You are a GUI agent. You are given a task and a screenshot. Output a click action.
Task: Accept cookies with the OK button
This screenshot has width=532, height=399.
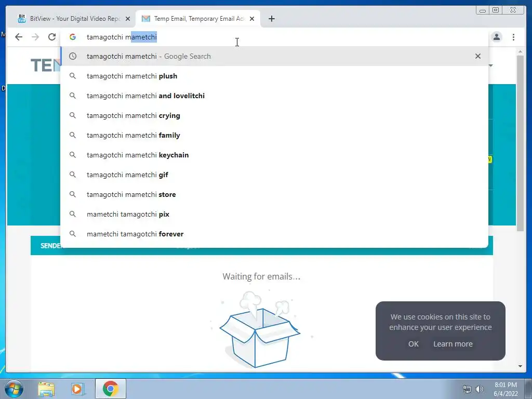click(413, 344)
